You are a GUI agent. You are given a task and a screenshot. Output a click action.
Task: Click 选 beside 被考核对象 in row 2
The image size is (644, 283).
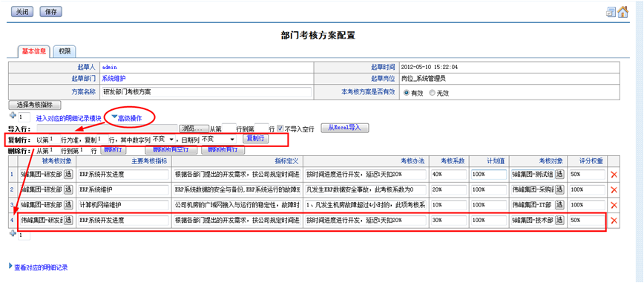(x=68, y=189)
